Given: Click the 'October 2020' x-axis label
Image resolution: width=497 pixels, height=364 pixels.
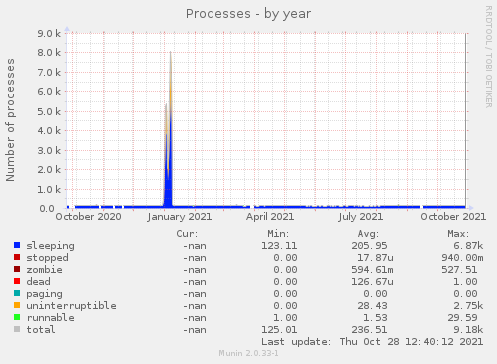Looking at the screenshot, I should 88,217.
